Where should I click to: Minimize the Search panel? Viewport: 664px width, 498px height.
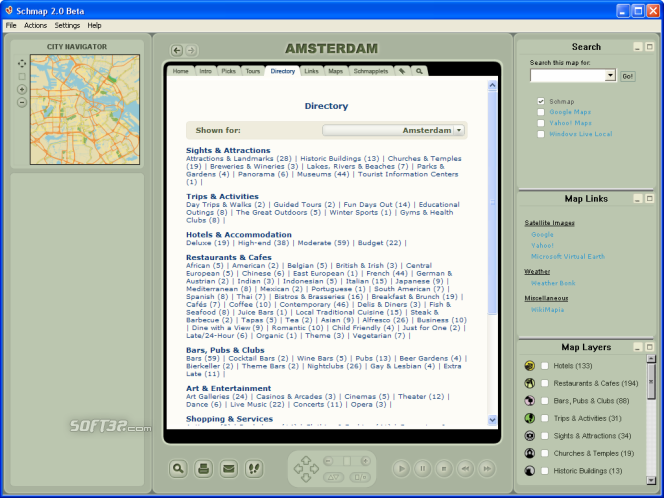(x=638, y=47)
